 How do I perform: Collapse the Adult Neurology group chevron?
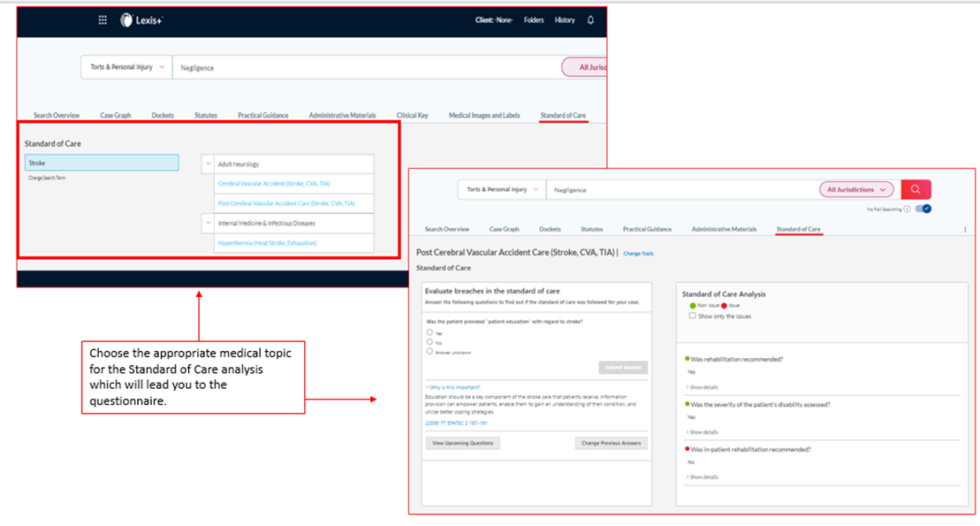point(208,164)
